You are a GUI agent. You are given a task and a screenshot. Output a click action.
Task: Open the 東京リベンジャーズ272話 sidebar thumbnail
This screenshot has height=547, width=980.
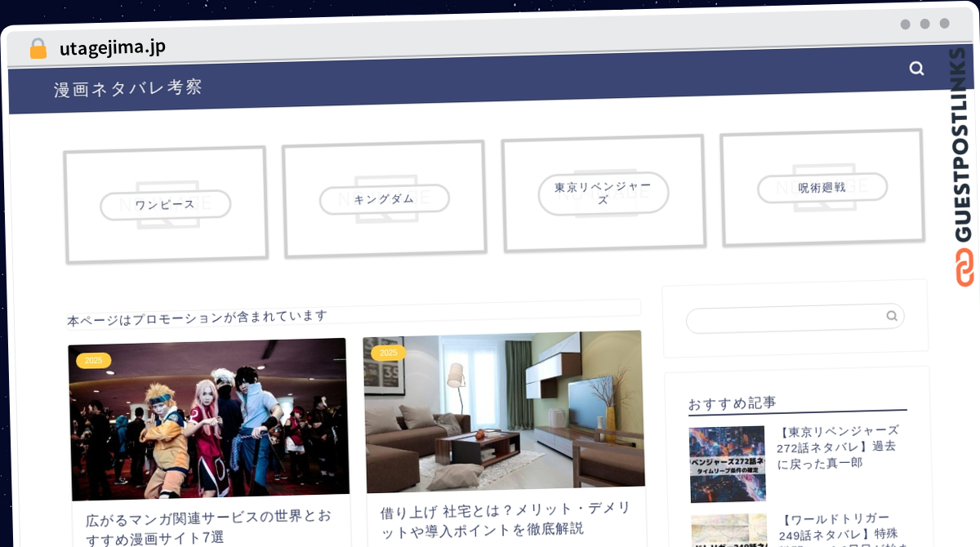click(728, 464)
